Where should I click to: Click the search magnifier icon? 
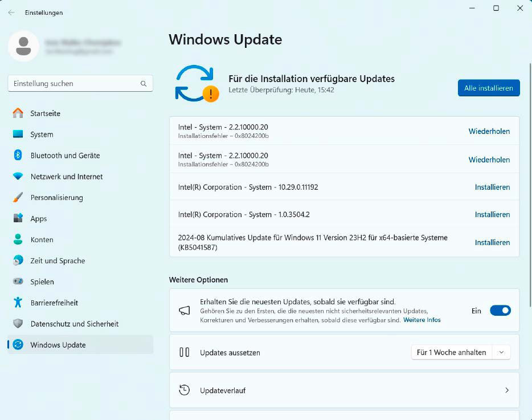[144, 84]
